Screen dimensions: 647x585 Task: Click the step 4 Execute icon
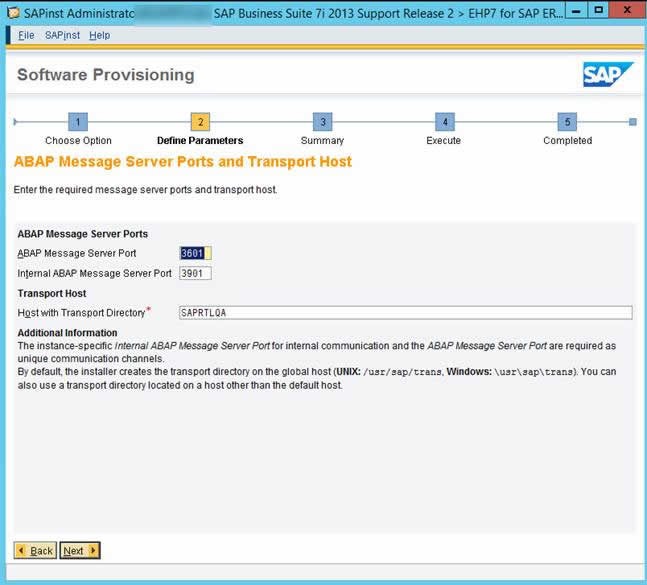tap(445, 122)
